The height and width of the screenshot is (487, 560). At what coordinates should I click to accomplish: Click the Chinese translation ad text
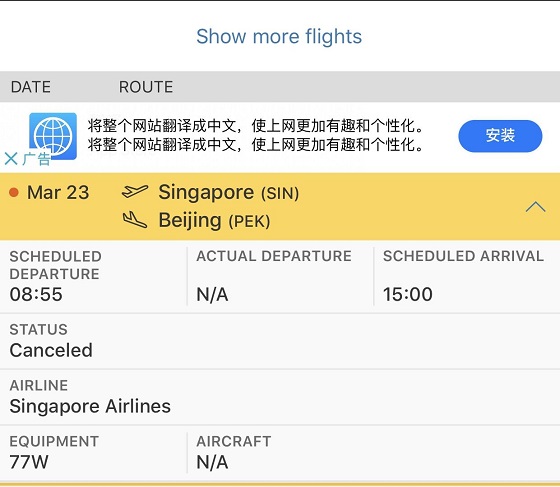255,135
